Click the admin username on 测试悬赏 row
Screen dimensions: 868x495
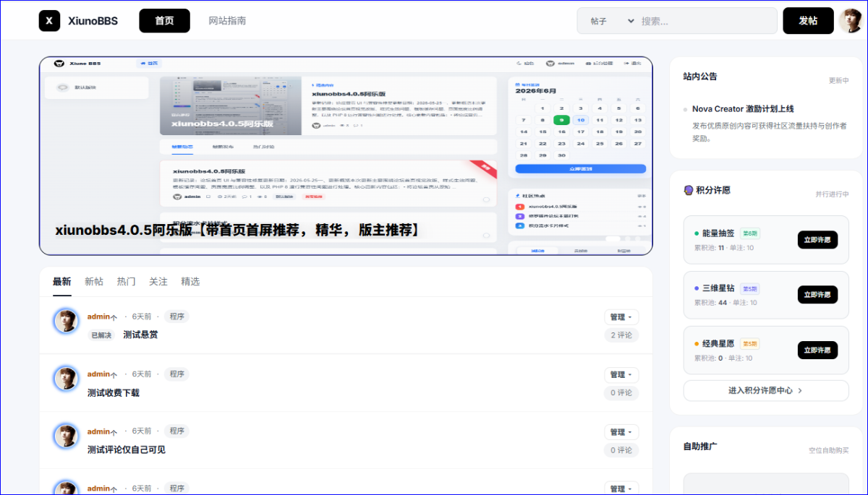coord(98,317)
